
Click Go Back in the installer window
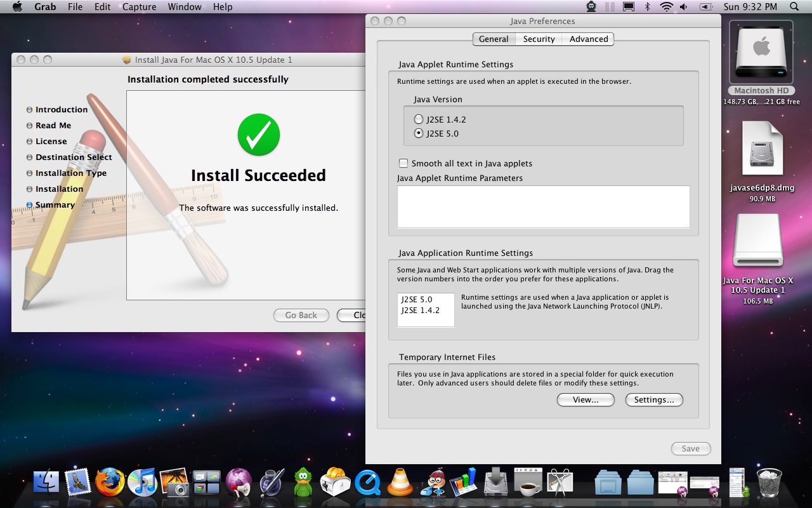click(301, 315)
